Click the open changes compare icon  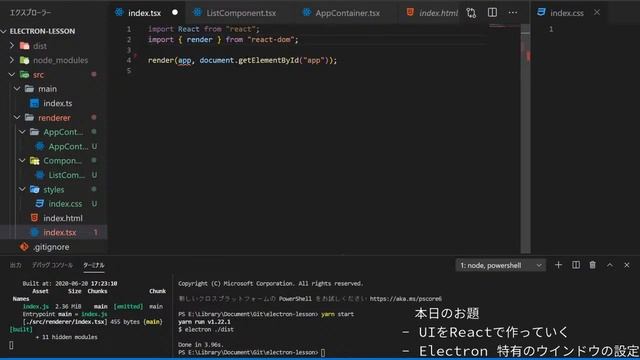pos(471,13)
